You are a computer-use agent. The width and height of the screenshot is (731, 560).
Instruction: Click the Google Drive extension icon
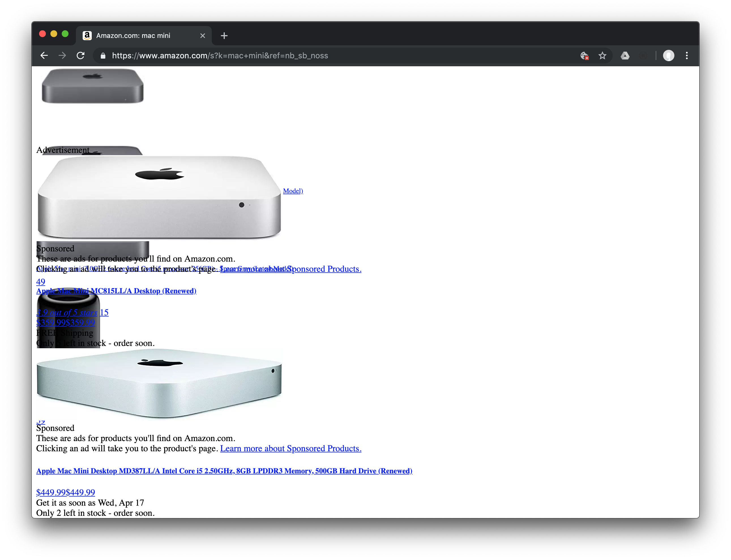click(625, 56)
